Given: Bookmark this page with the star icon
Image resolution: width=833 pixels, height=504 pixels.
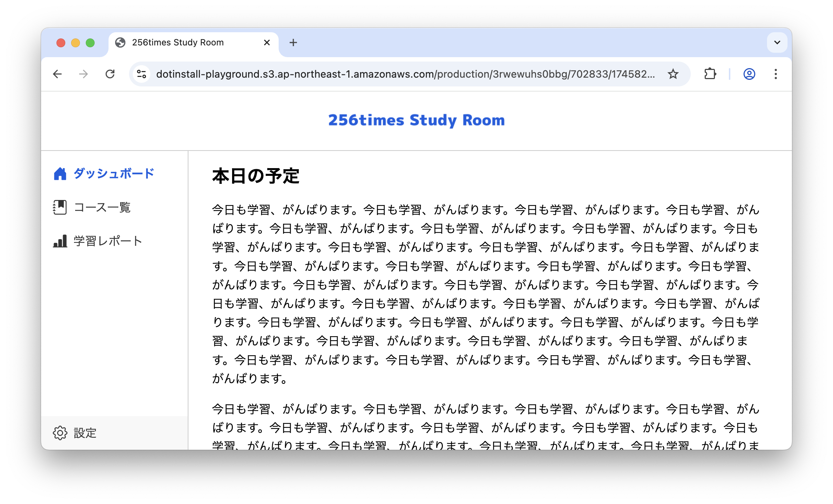Looking at the screenshot, I should click(673, 74).
